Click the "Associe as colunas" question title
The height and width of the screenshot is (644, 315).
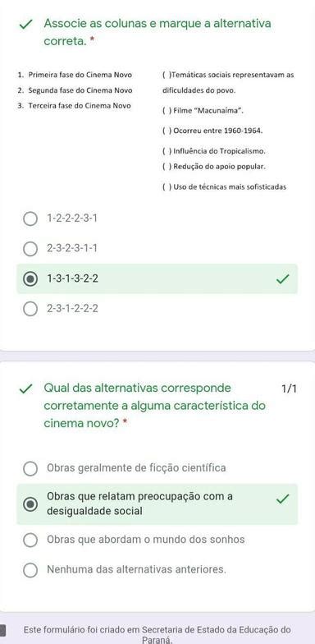[x=157, y=32]
